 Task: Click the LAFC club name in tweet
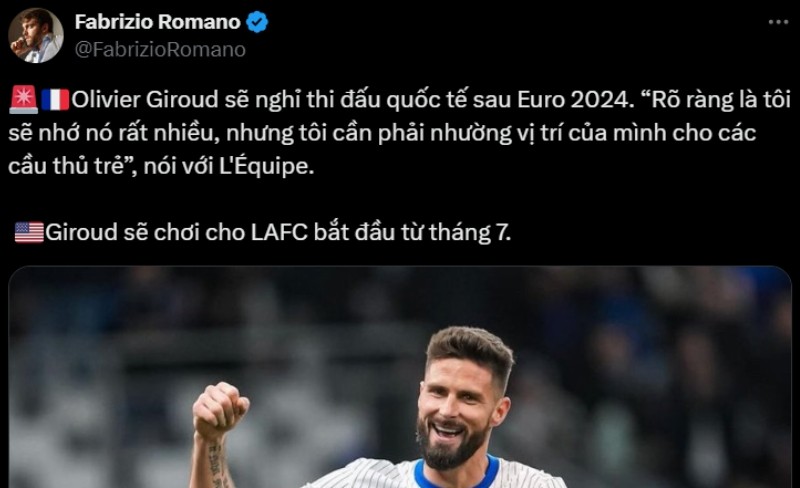[x=279, y=232]
